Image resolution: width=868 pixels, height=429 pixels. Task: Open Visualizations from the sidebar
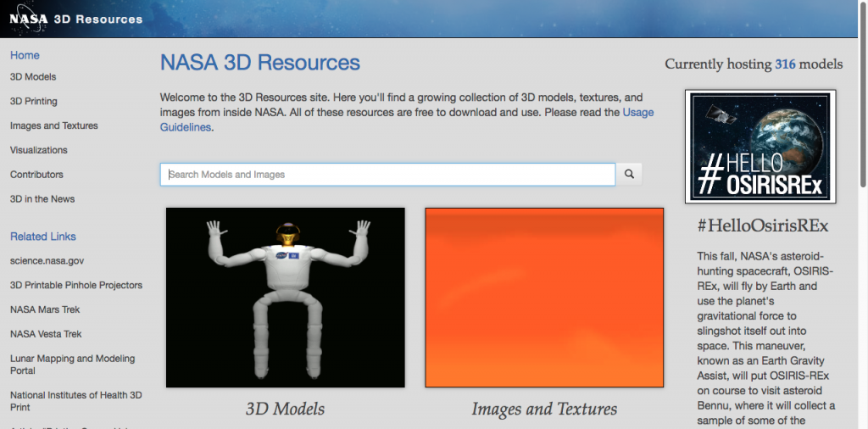(x=39, y=150)
